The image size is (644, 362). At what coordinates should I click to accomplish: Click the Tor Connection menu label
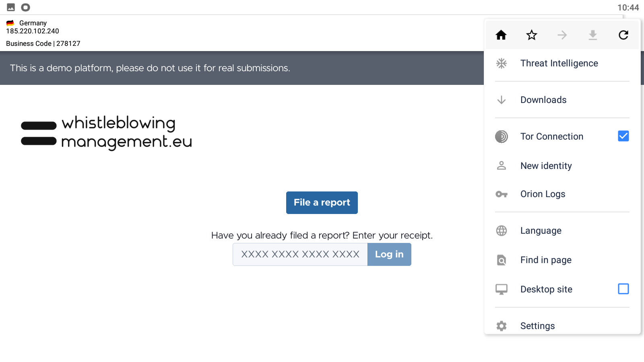tap(552, 136)
